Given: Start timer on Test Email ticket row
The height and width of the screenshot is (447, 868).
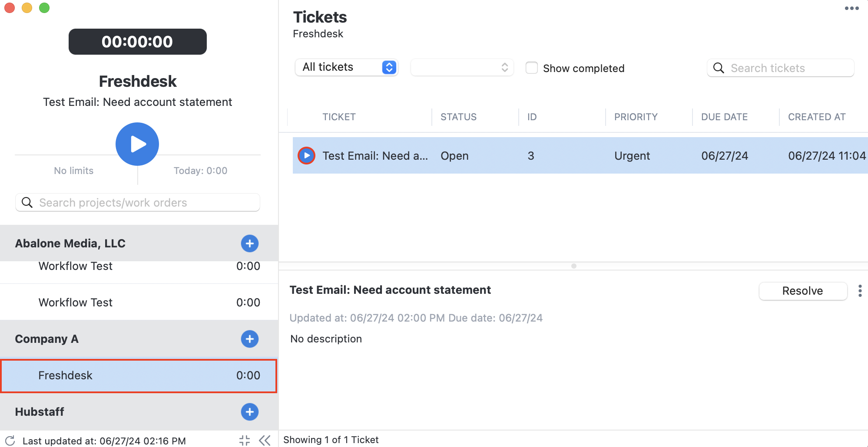Looking at the screenshot, I should [307, 155].
